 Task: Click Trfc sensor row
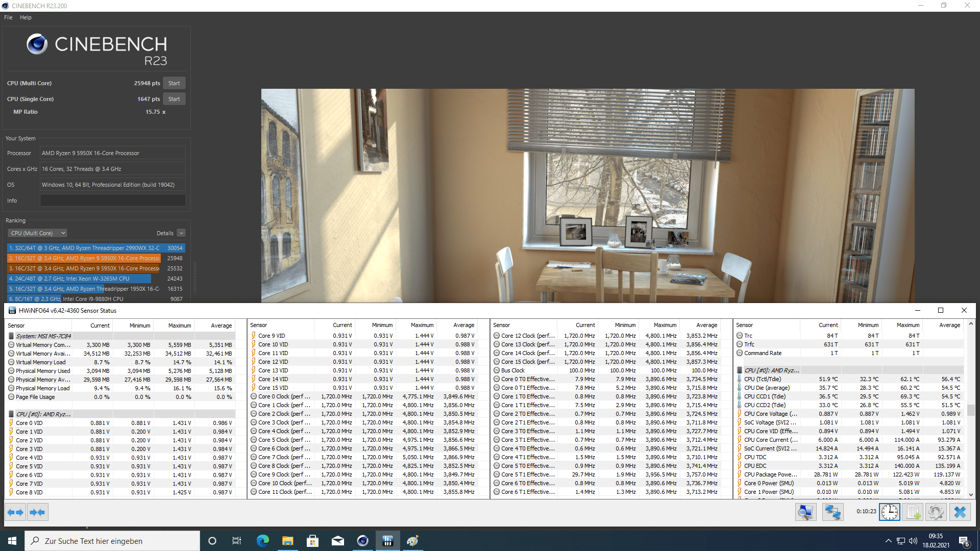point(850,344)
